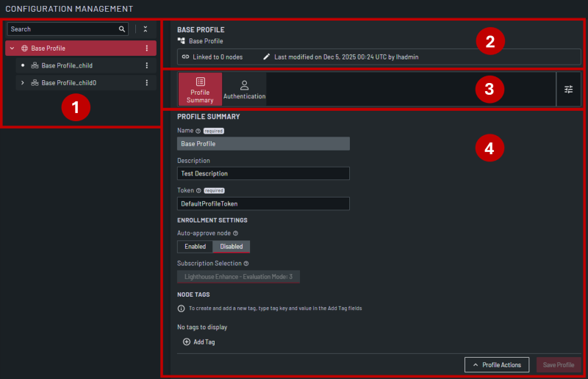588x379 pixels.
Task: Collapse the Base Profile tree node
Action: (x=12, y=48)
